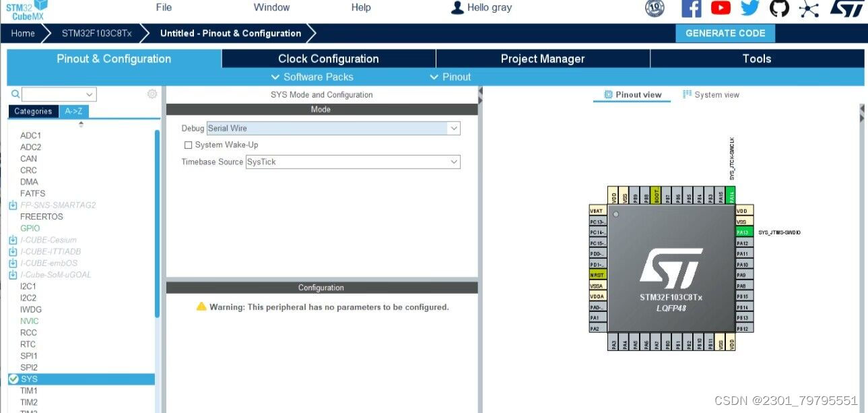Open the peripheral search combo box
This screenshot has width=868, height=413.
pos(59,94)
